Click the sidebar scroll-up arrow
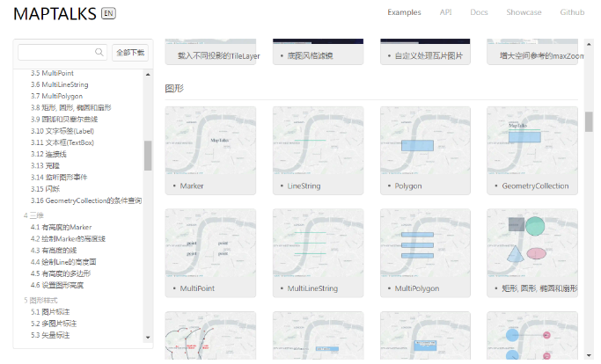Viewport: 601px width, 364px height. click(x=148, y=74)
